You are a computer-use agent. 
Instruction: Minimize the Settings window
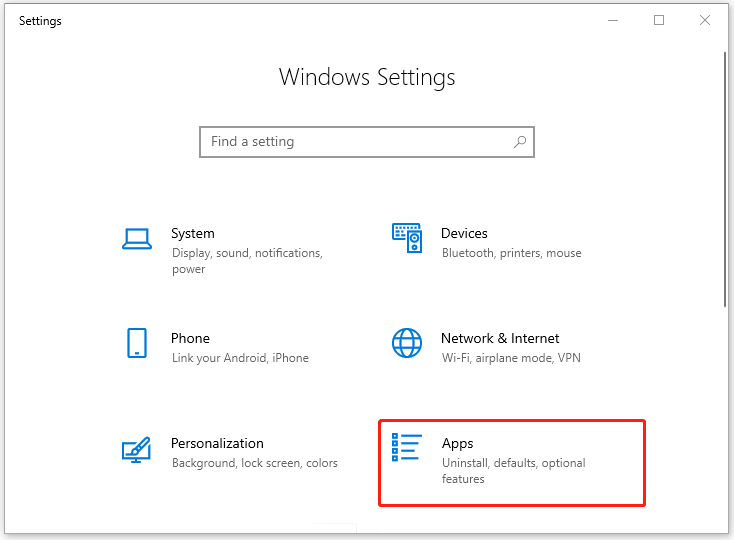(x=613, y=20)
